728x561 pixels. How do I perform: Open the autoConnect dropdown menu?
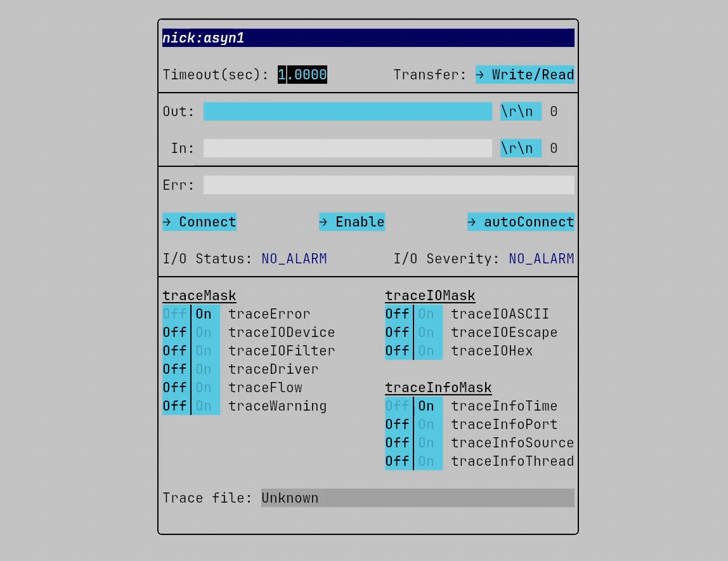pos(521,222)
